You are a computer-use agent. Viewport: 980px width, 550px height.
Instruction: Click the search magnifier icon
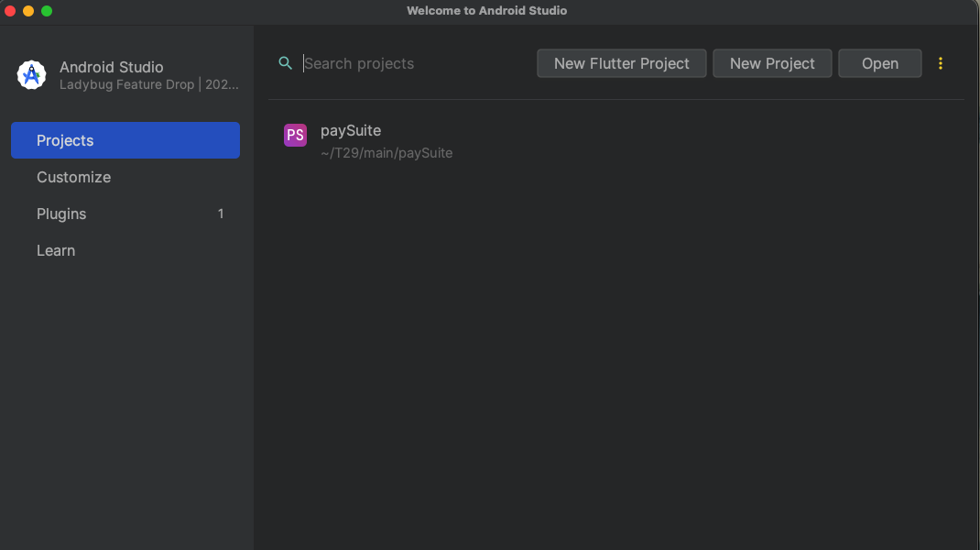coord(285,63)
